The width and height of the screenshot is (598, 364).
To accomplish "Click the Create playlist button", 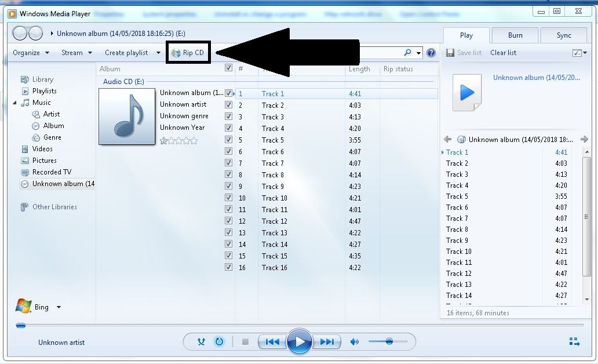I will [126, 53].
